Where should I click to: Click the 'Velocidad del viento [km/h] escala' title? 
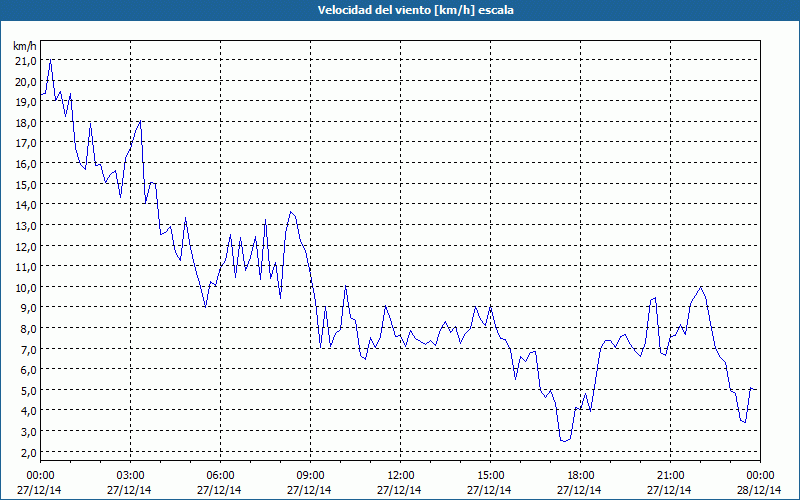[x=415, y=10]
